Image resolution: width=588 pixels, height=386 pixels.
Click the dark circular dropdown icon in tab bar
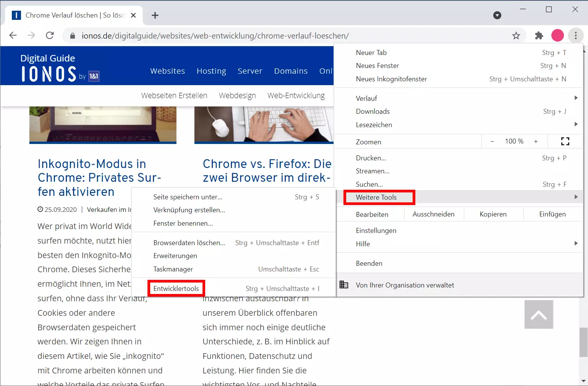point(497,15)
